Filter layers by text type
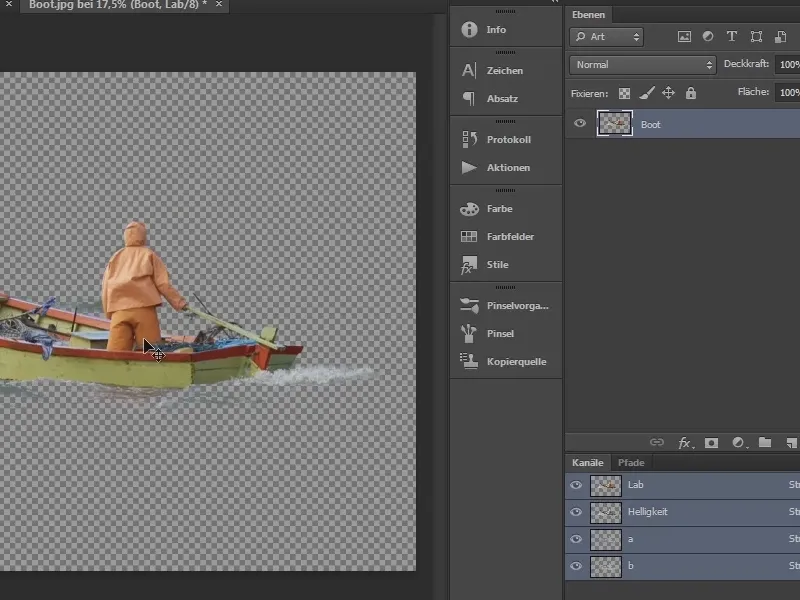Screen dimensions: 800x600 (731, 37)
